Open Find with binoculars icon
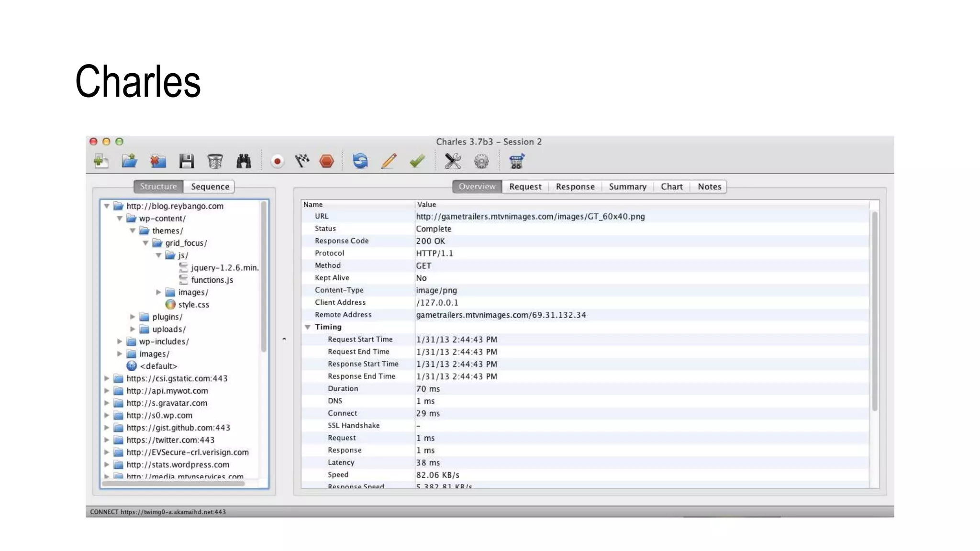 coord(244,161)
